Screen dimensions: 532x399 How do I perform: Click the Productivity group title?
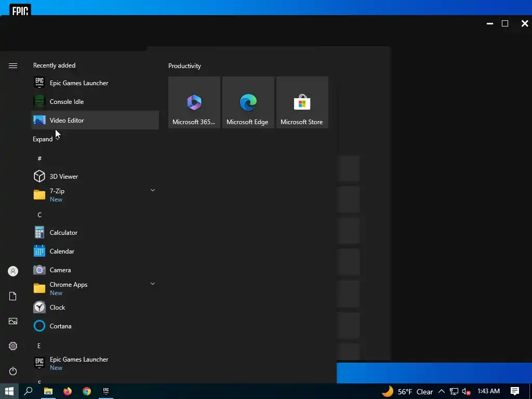point(184,66)
